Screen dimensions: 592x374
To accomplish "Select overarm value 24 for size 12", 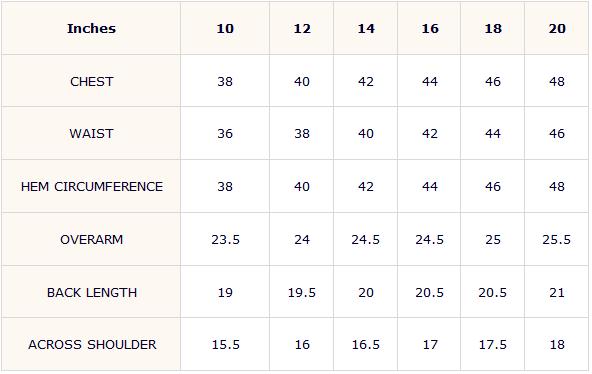I will 302,240.
